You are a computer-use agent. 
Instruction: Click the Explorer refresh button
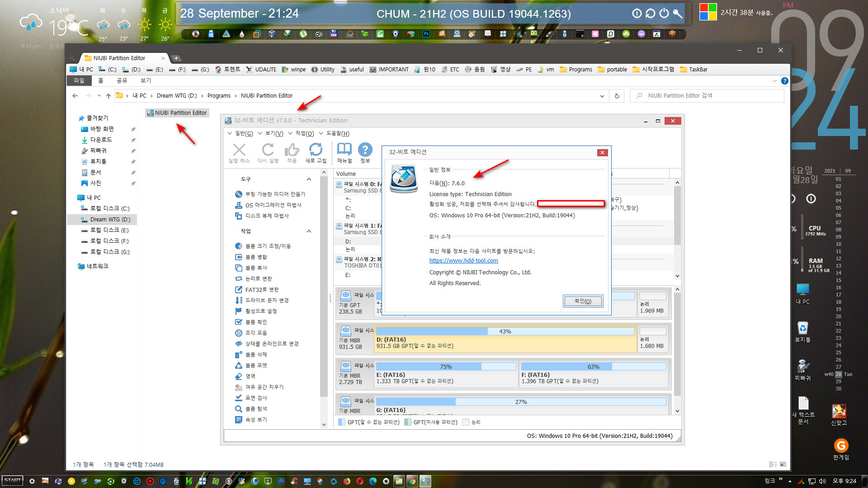click(x=617, y=96)
